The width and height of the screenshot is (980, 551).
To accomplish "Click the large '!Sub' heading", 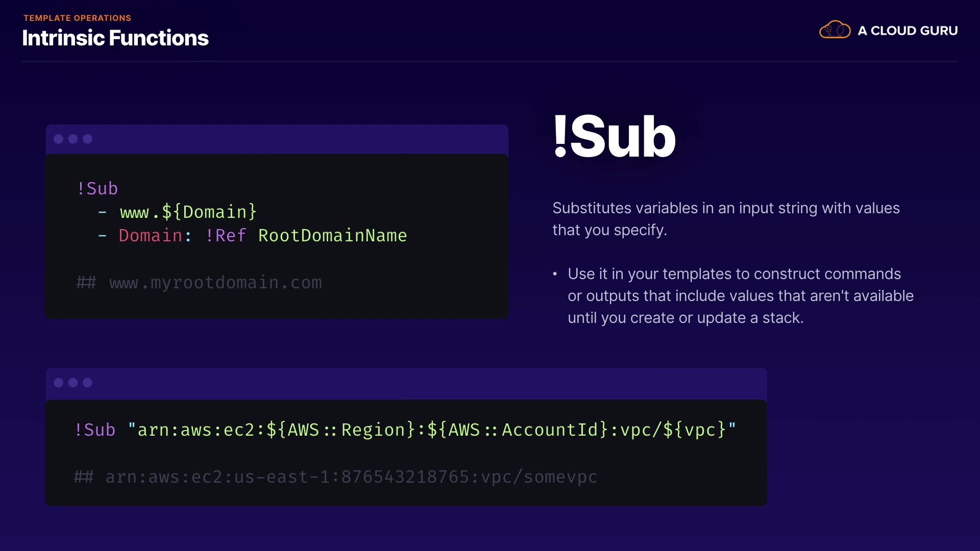I will click(x=614, y=136).
